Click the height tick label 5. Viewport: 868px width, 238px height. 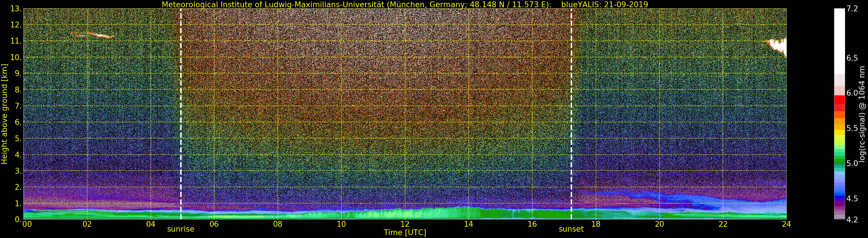[x=18, y=138]
